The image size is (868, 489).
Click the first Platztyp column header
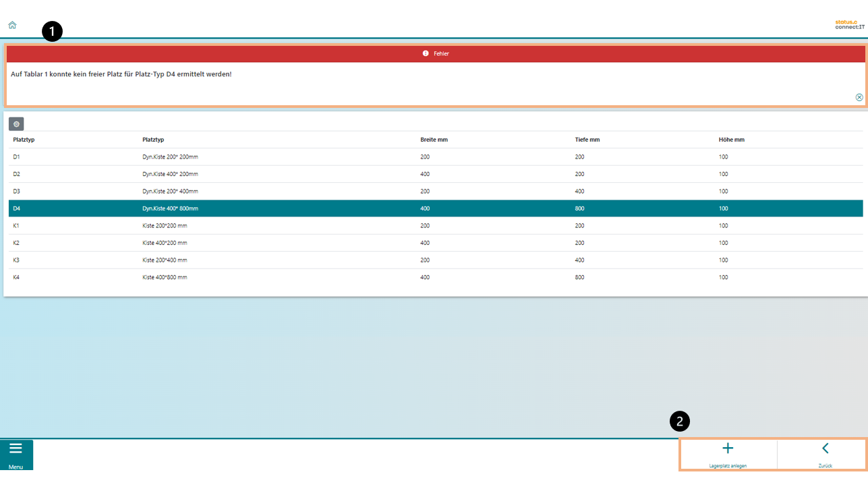24,140
